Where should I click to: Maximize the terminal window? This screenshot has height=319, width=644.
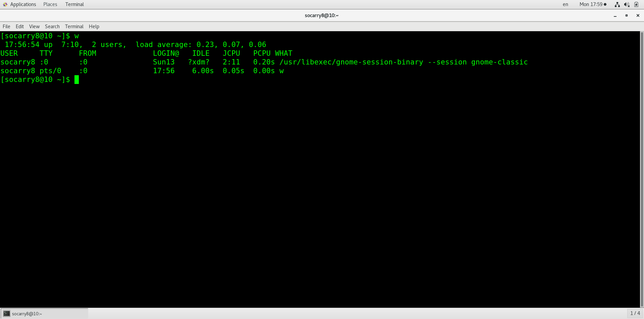click(x=626, y=15)
